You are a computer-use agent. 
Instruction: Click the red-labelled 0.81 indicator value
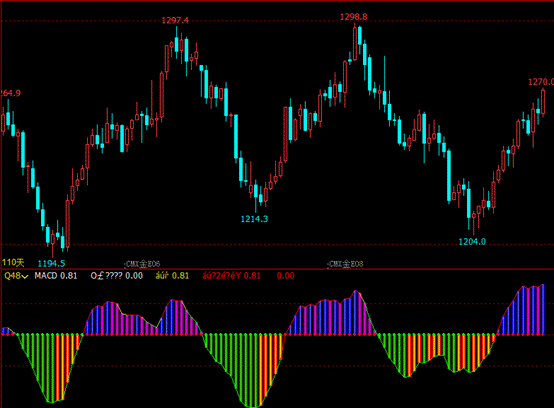(231, 276)
